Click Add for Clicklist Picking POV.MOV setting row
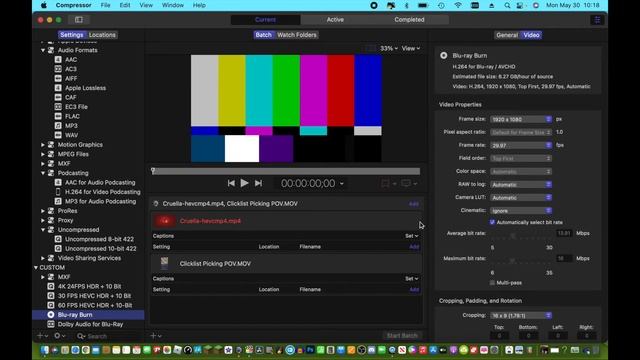The width and height of the screenshot is (640, 360). (414, 289)
